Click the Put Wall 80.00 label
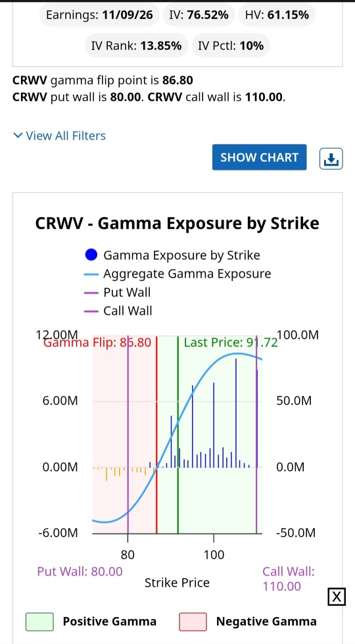The height and width of the screenshot is (644, 355). pos(80,571)
